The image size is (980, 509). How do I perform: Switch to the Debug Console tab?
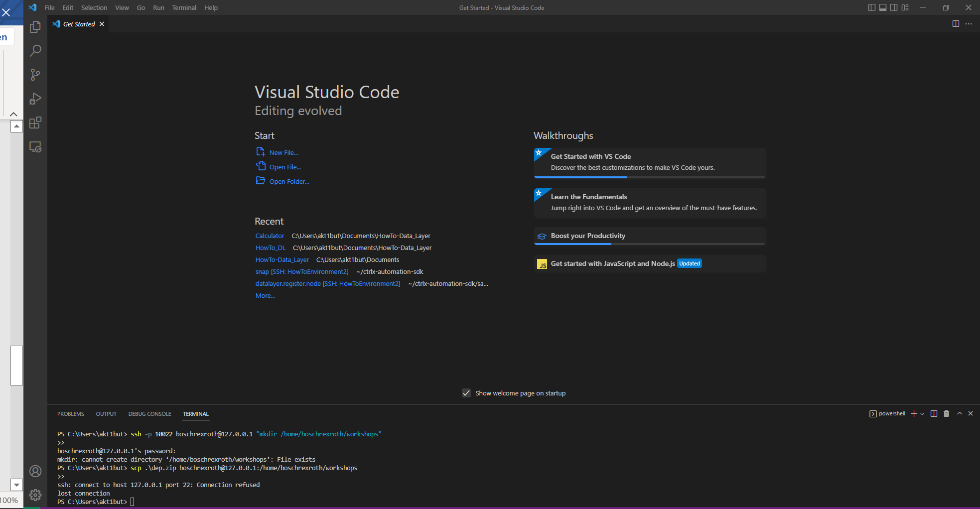click(x=149, y=414)
